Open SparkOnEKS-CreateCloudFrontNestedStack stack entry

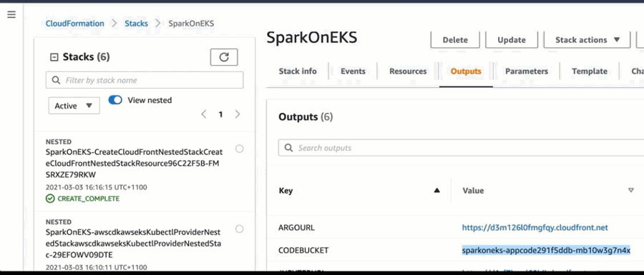135,163
